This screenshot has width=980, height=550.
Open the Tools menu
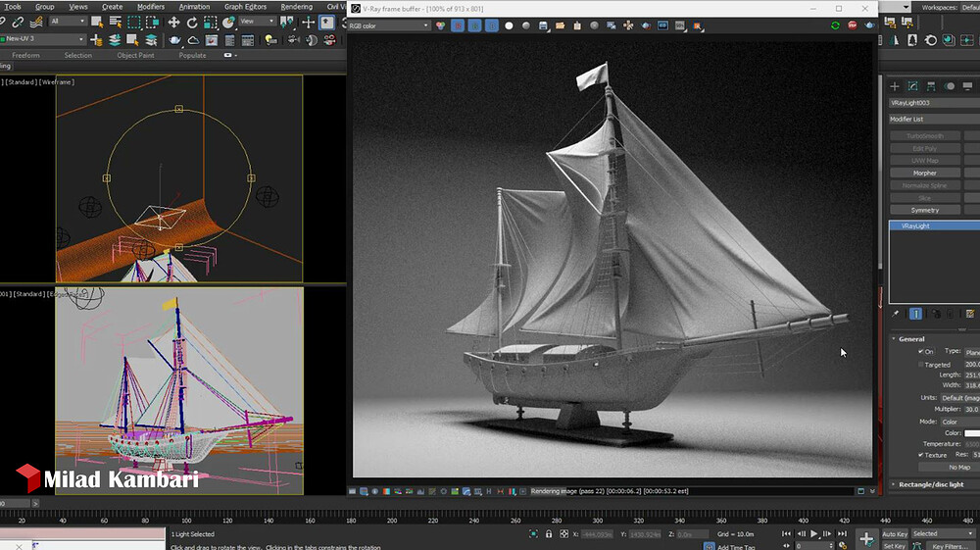tap(12, 6)
